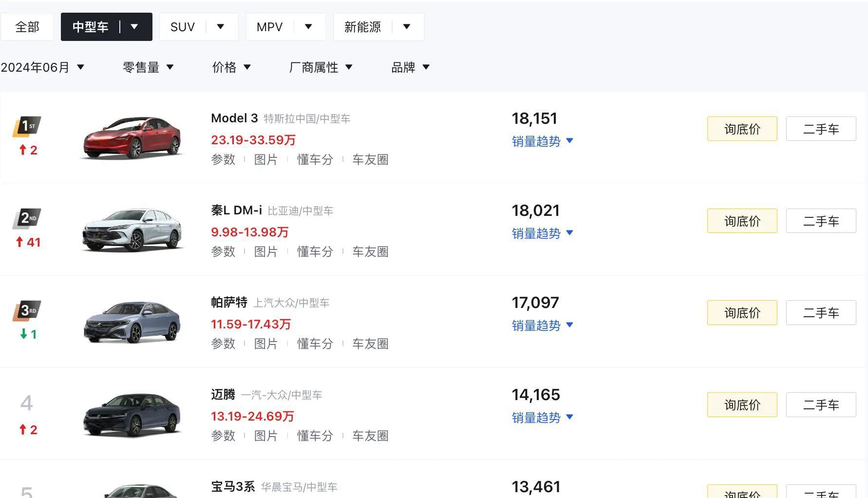
Task: Click the sales figure 14,165
Action: pos(536,395)
